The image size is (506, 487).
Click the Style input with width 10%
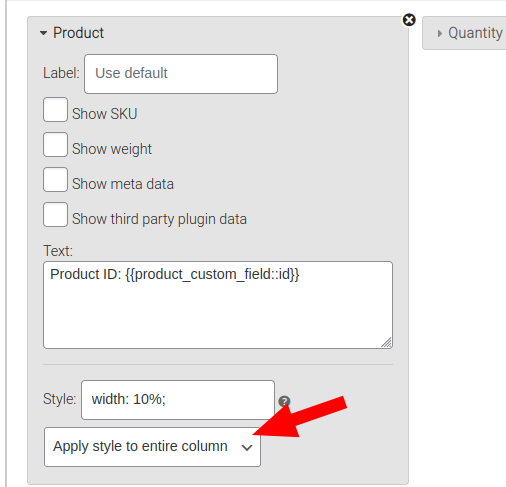(178, 400)
